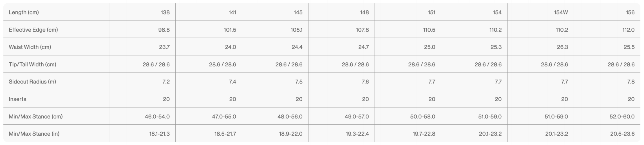Select the 24.4 waist width value
This screenshot has height=145, width=644.
tap(297, 47)
